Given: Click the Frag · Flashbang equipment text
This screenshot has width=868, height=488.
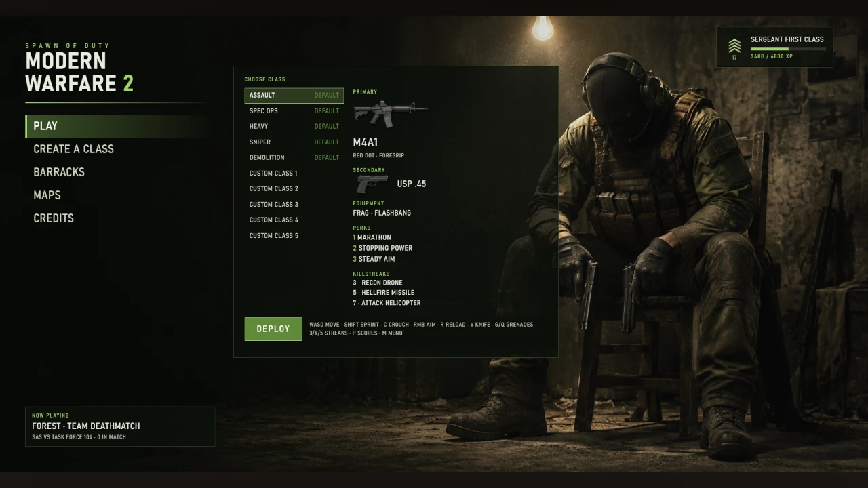Looking at the screenshot, I should [x=382, y=213].
